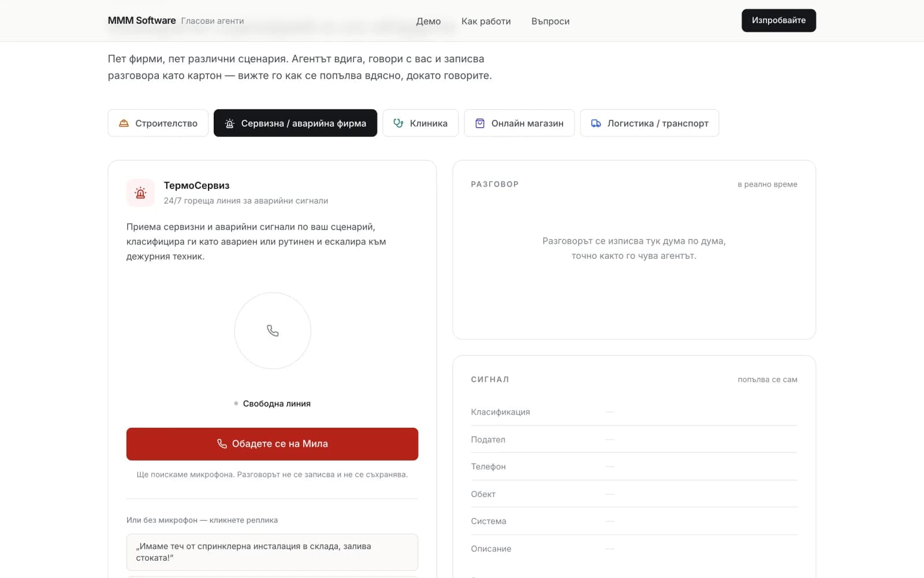924x578 pixels.
Task: Call the agent with Обадете се на Мила
Action: [x=272, y=444]
